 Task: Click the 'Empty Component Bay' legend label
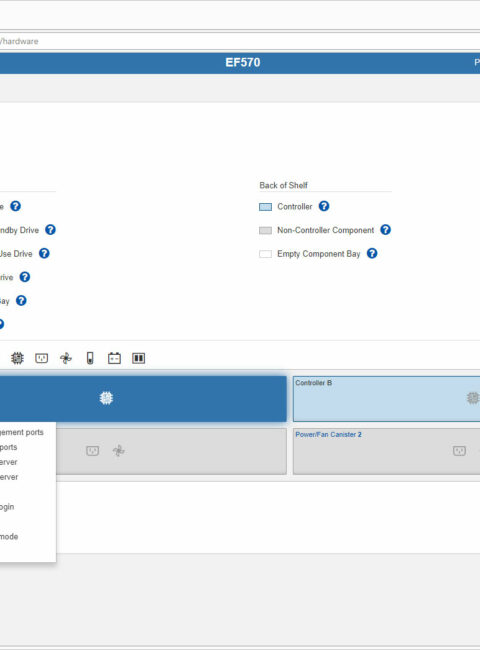319,254
